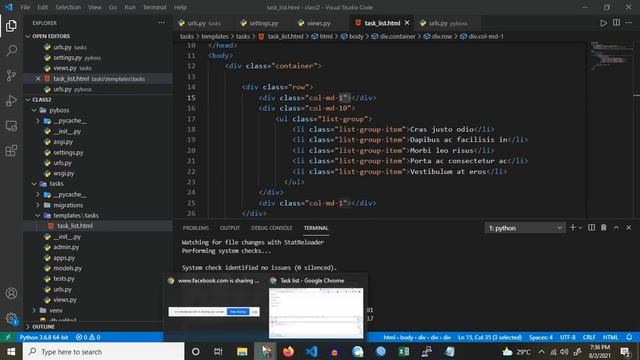The image size is (640, 360).
Task: Open the Manage gear icon
Action: (x=11, y=318)
